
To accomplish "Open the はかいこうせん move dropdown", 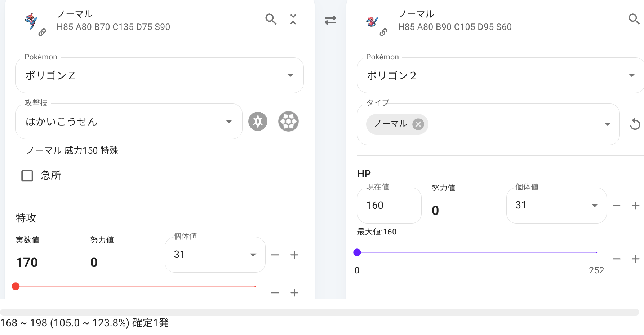I will 129,122.
